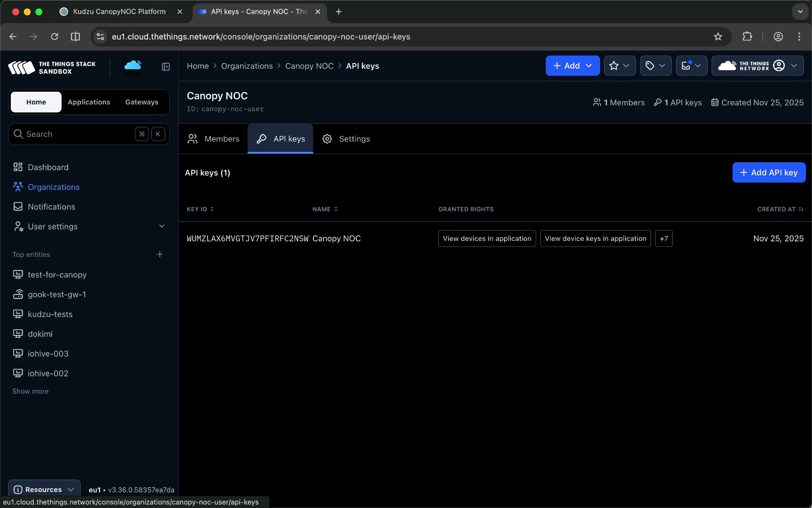812x508 pixels.
Task: Click the 1 Members count in header
Action: pos(619,103)
